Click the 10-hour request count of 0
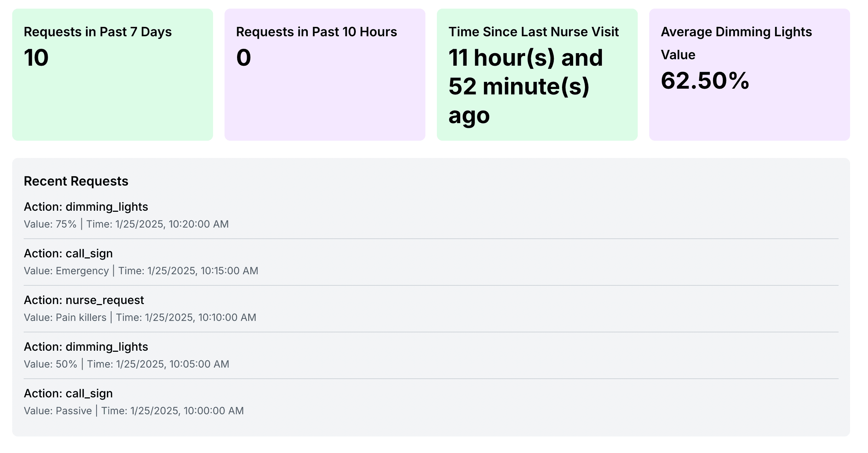The image size is (868, 453). [x=244, y=58]
